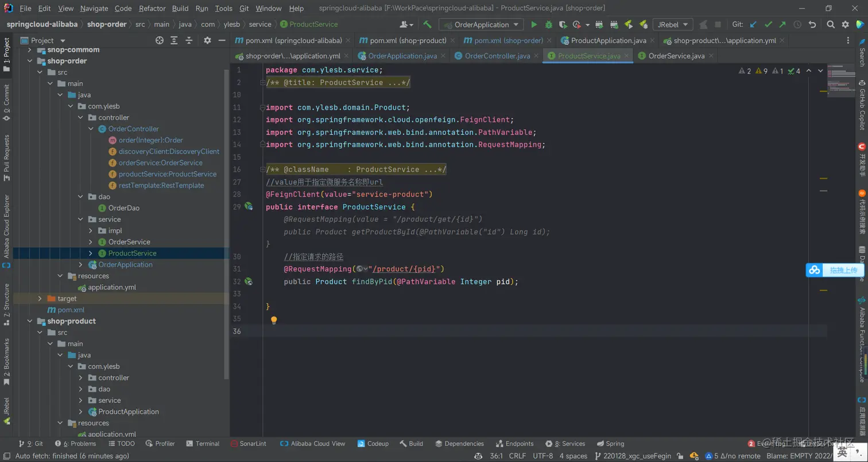Open IDE settings gear in toolbar
868x462 pixels.
point(845,25)
